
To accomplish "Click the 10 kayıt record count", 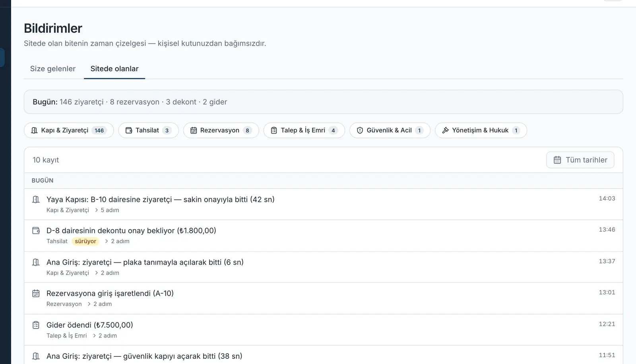I will 46,160.
